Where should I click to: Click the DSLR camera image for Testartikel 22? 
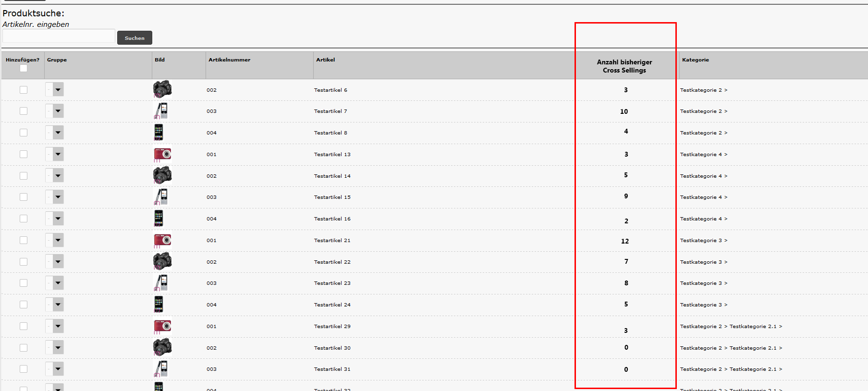coord(162,261)
